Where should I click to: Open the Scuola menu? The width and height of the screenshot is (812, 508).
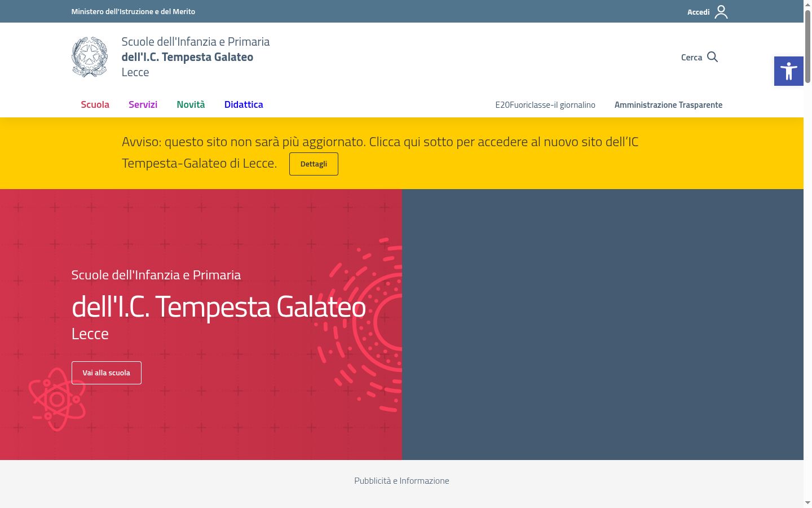pyautogui.click(x=95, y=104)
